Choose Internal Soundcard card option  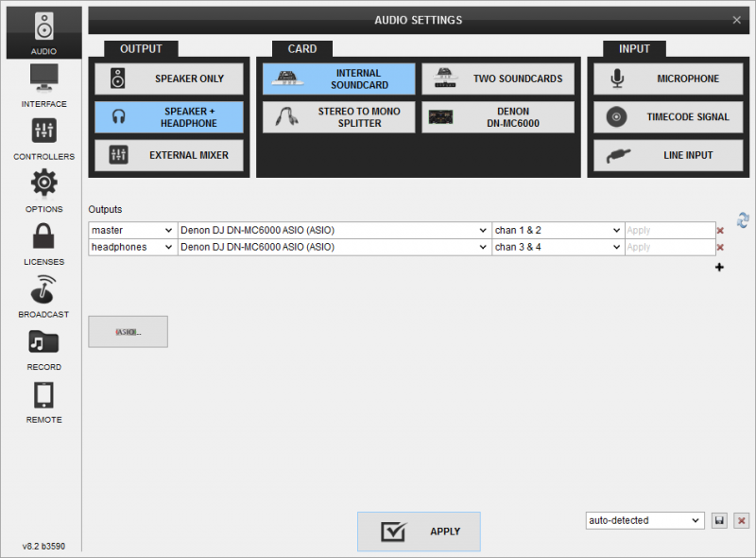coord(338,78)
